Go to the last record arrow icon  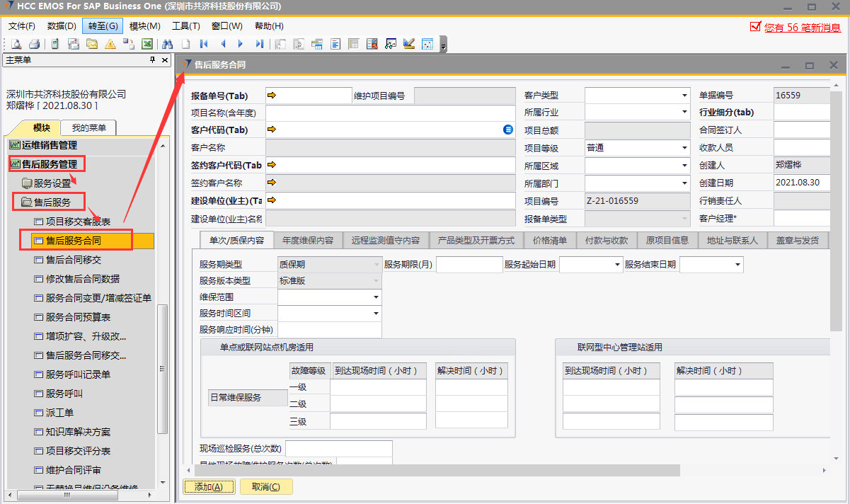pyautogui.click(x=259, y=44)
